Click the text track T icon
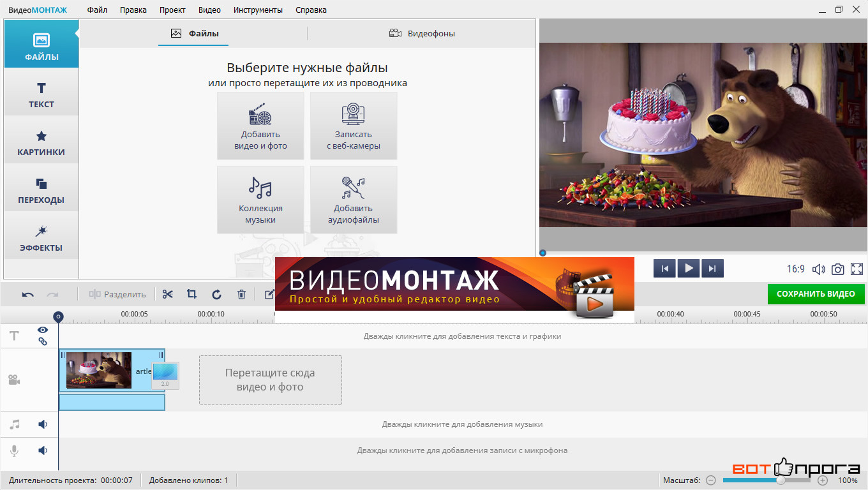This screenshot has width=868, height=490. (x=14, y=336)
